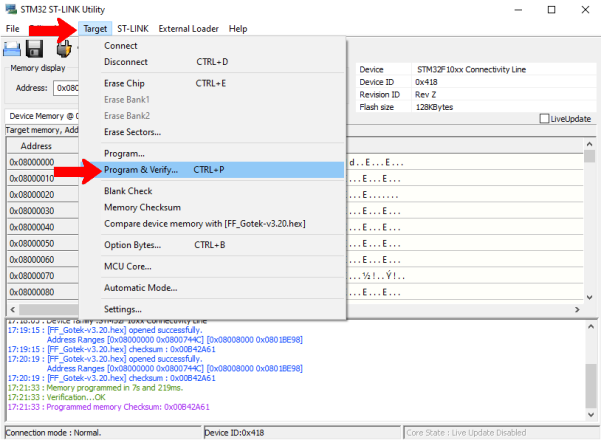
Task: Click the Connect to target plug icon
Action: tap(65, 49)
